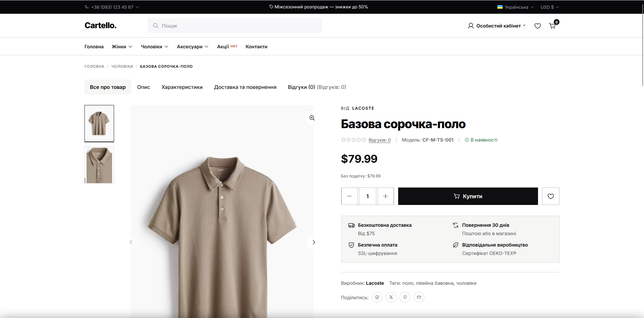This screenshot has width=644, height=318.
Task: Expand the Жінки menu
Action: click(122, 47)
